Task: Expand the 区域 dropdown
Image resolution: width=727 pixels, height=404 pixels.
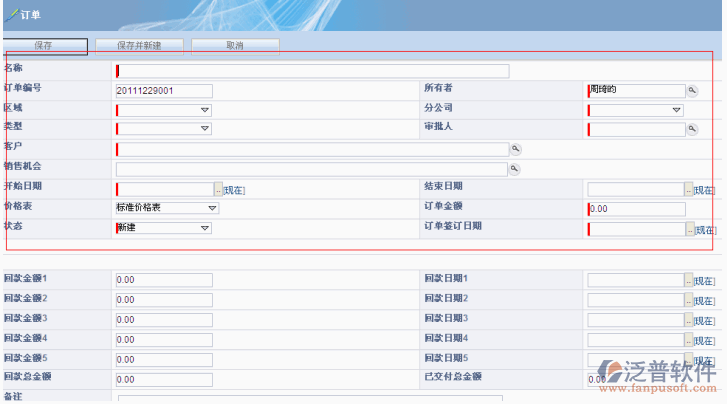Action: pos(204,110)
